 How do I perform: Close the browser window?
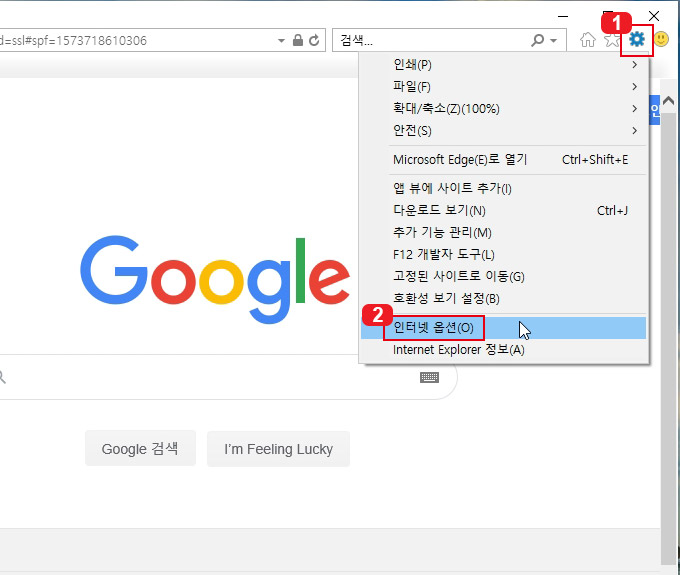click(654, 16)
